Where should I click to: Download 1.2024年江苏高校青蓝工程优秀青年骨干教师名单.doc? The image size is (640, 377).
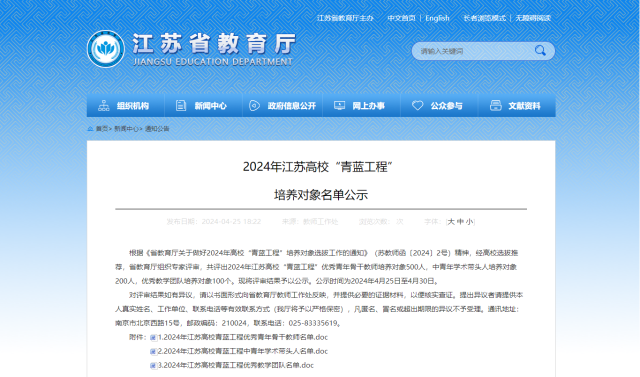[243, 337]
